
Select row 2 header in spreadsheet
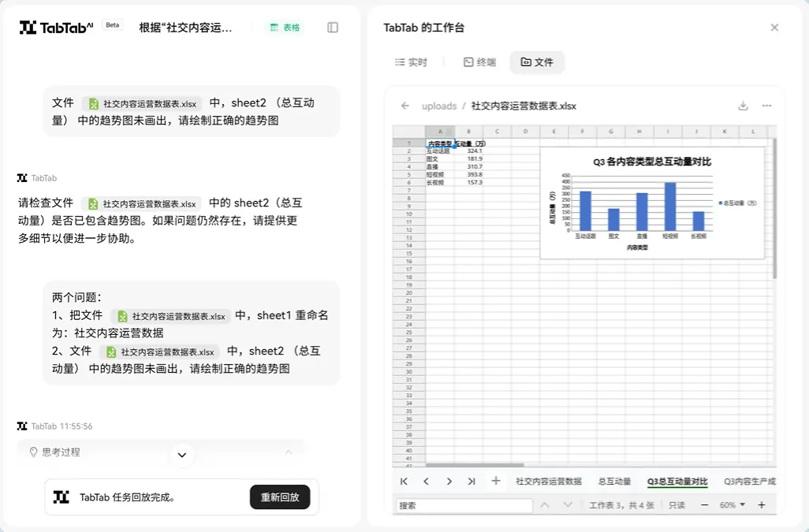coord(408,151)
